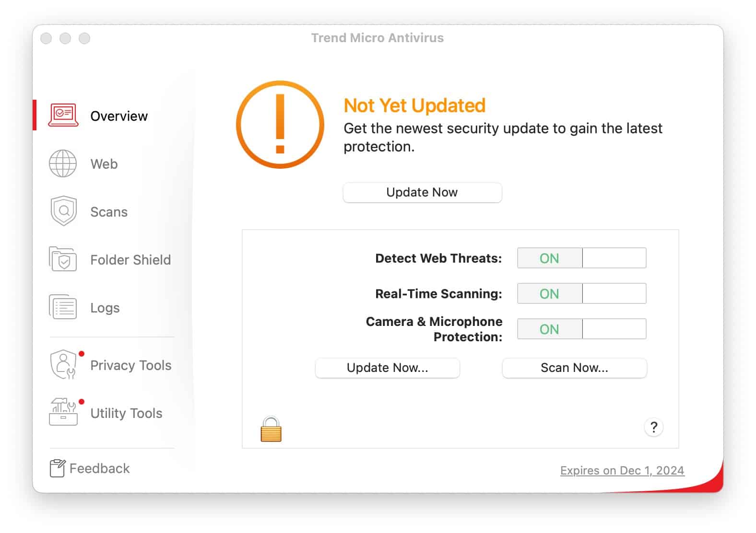Disable Camera & Microphone Protection switch

(581, 329)
